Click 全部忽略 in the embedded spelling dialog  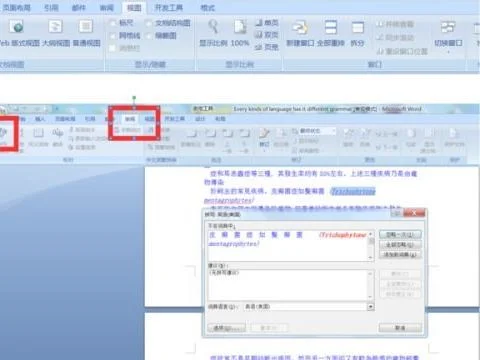click(400, 245)
